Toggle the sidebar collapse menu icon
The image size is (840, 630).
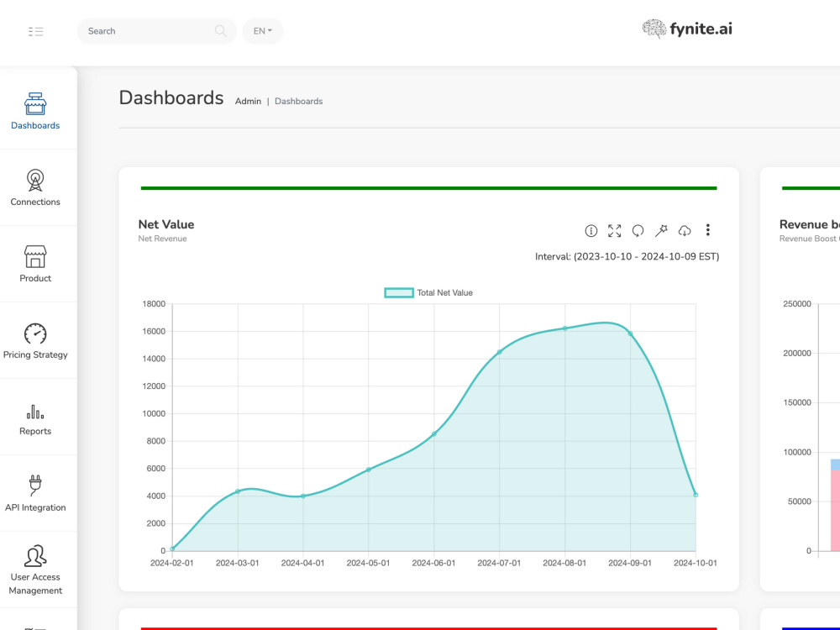[x=36, y=32]
